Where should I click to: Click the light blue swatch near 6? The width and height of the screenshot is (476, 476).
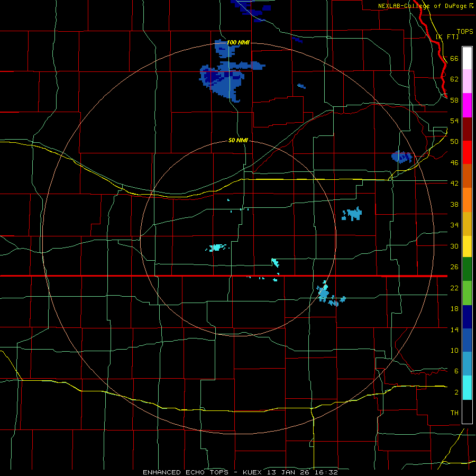pyautogui.click(x=467, y=364)
